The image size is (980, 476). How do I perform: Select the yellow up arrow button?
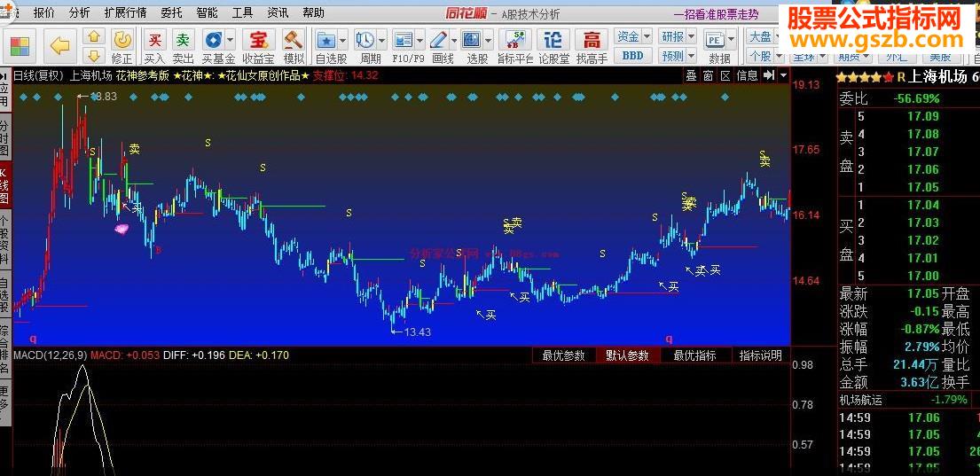[94, 37]
